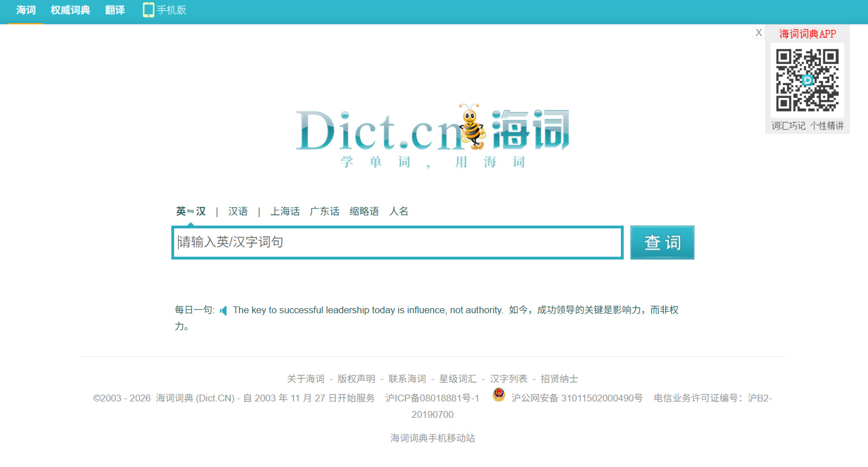Switch to 广东话 lookup mode
The height and width of the screenshot is (467, 868).
click(325, 211)
